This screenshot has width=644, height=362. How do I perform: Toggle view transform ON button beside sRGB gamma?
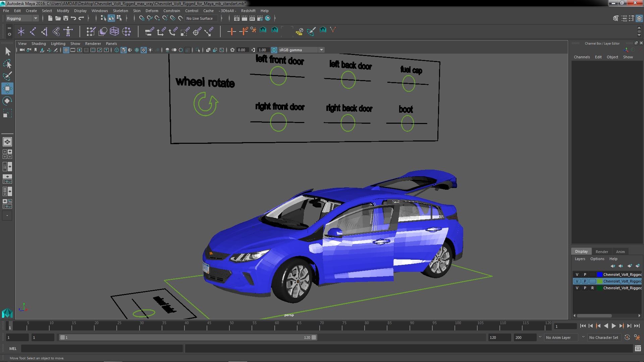pos(274,50)
